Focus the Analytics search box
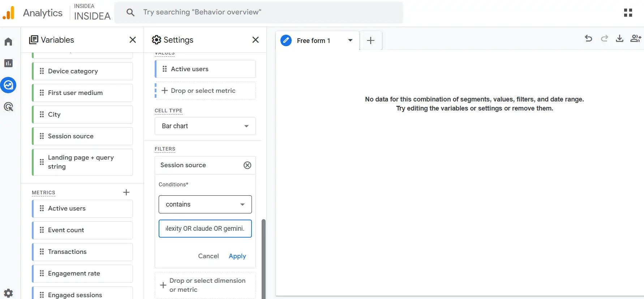The width and height of the screenshot is (644, 299). tap(259, 12)
